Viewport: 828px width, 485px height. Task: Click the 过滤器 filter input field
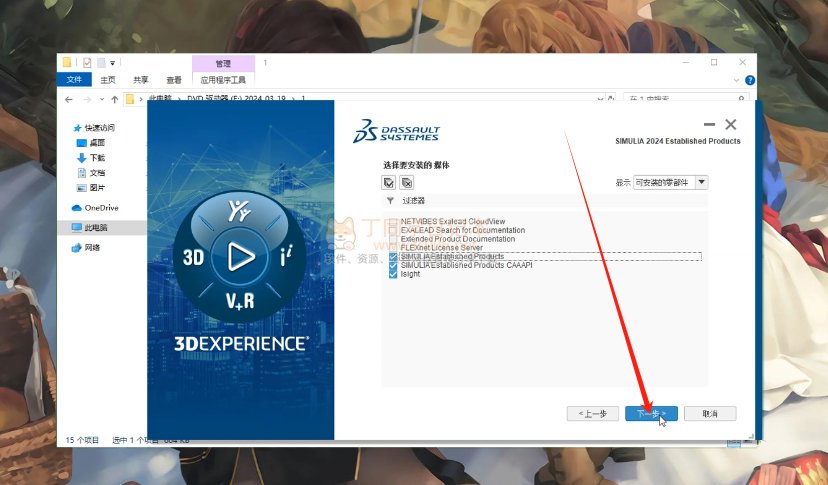click(550, 200)
